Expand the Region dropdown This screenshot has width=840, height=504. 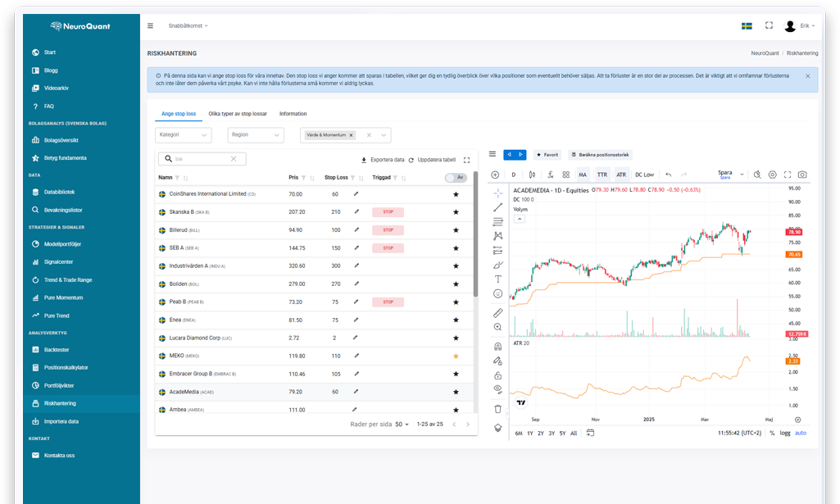(257, 135)
